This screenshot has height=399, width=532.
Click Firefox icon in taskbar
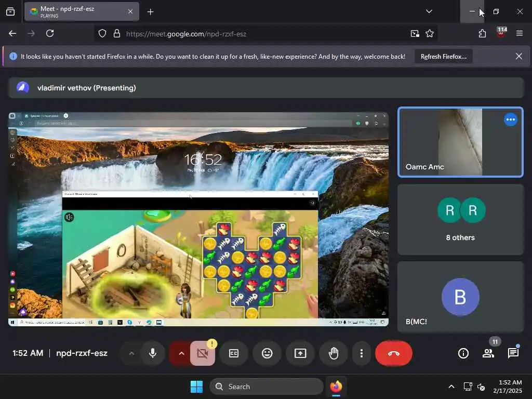click(336, 387)
